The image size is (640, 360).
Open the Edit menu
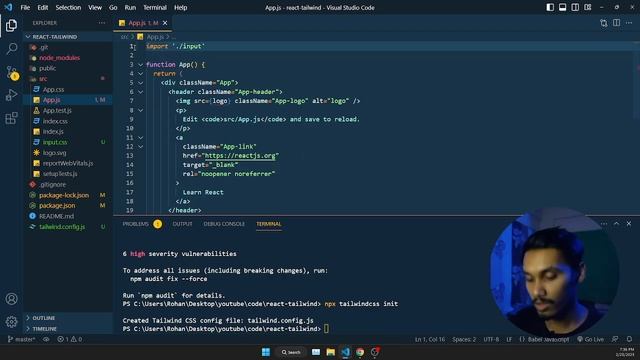point(42,7)
